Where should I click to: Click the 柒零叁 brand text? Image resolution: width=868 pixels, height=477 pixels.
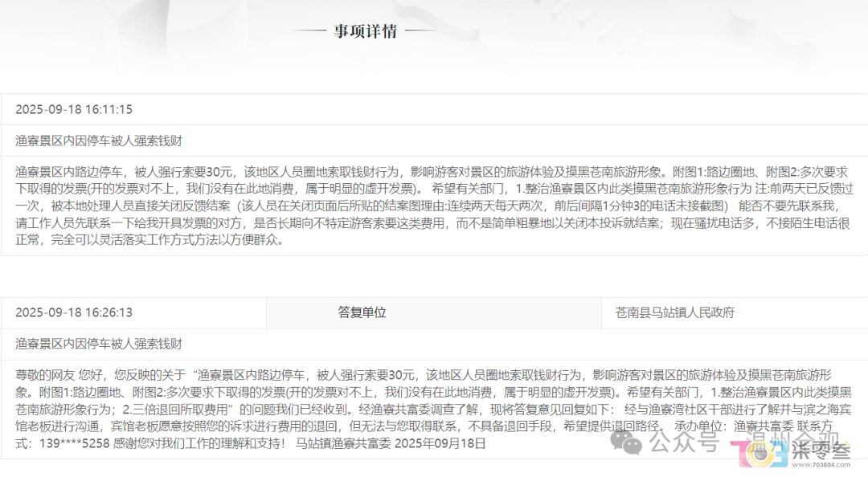(x=820, y=451)
